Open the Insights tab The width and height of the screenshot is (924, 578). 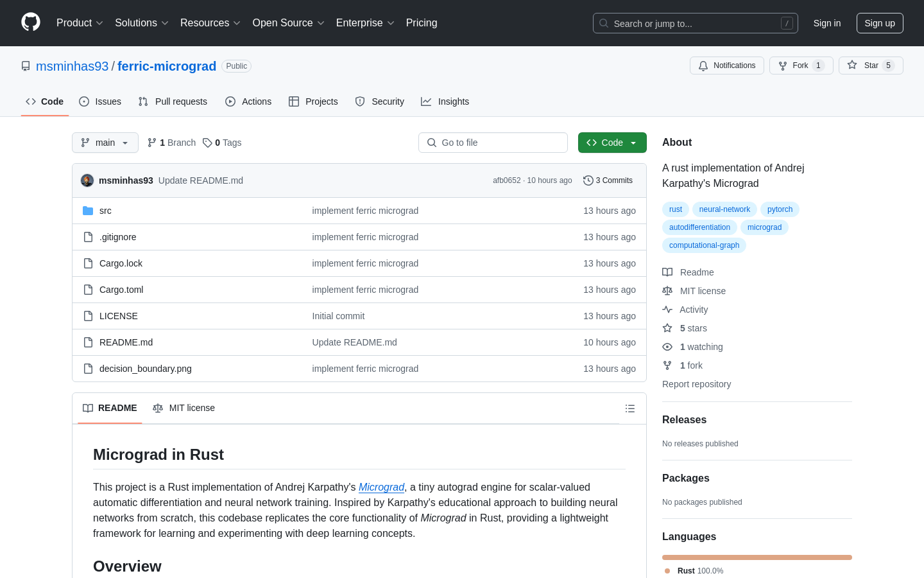445,101
